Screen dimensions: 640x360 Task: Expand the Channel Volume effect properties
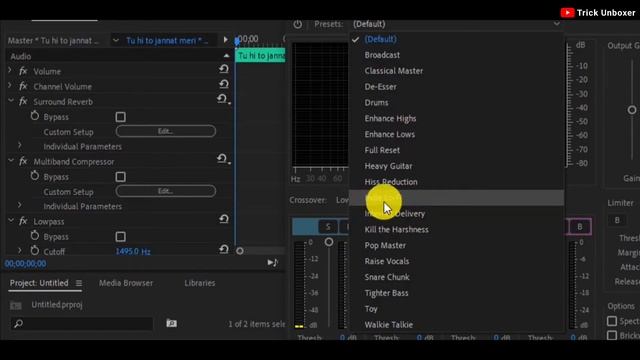10,86
